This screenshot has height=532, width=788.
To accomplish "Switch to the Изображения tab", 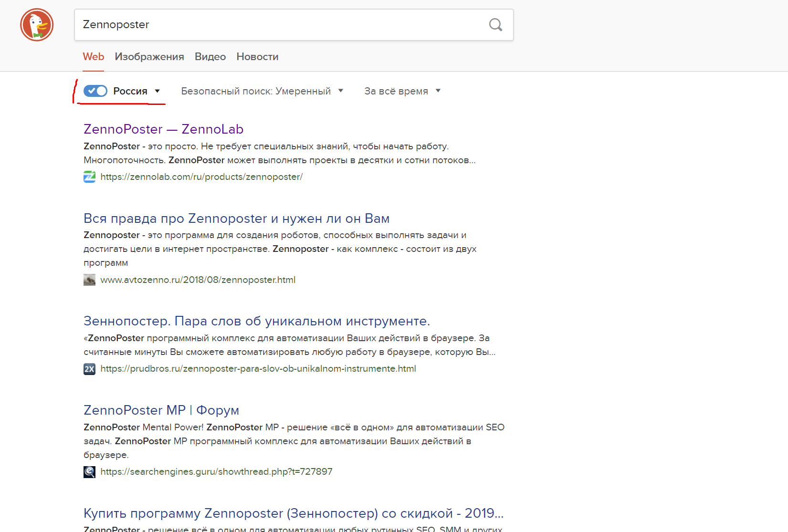I will (x=149, y=57).
